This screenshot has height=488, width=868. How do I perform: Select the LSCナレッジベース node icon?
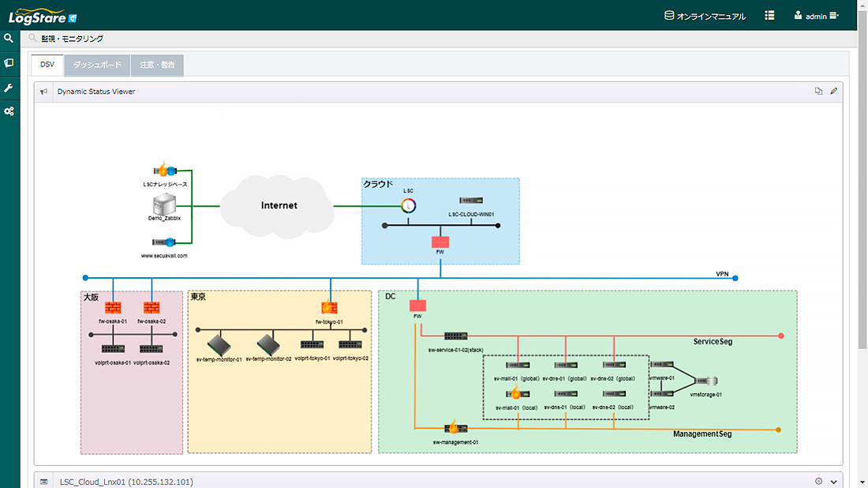click(x=164, y=170)
